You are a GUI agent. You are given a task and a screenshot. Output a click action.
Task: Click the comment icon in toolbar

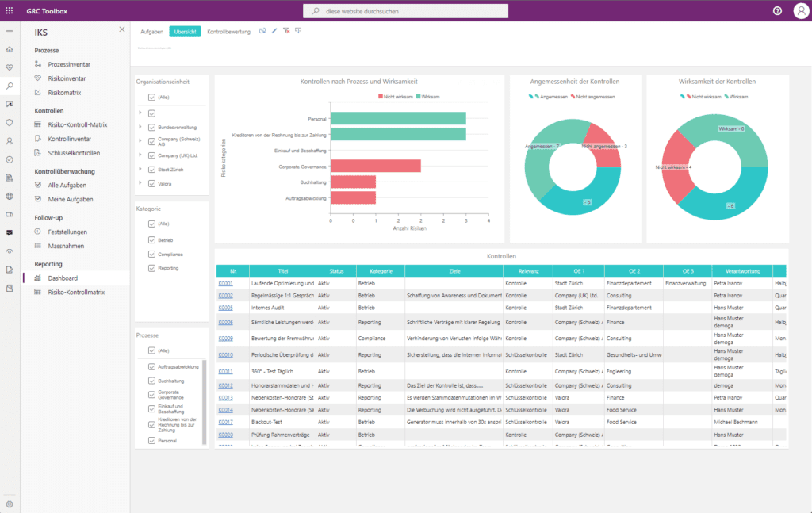pyautogui.click(x=298, y=31)
